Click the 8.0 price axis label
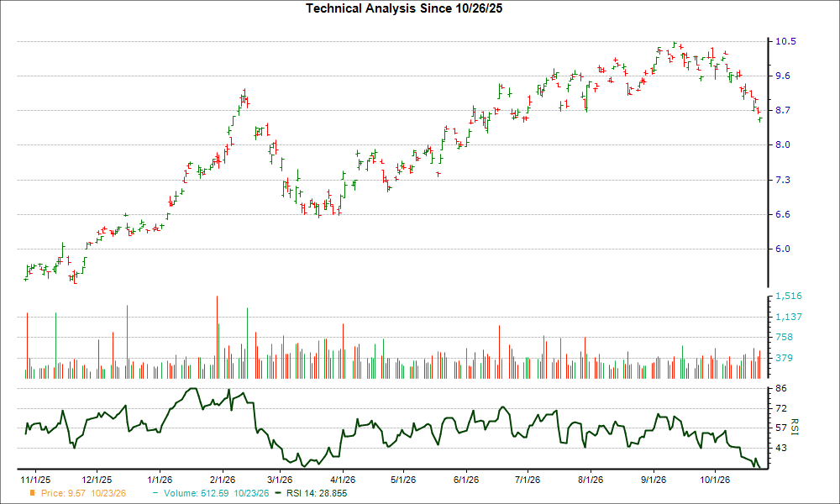 [x=783, y=144]
